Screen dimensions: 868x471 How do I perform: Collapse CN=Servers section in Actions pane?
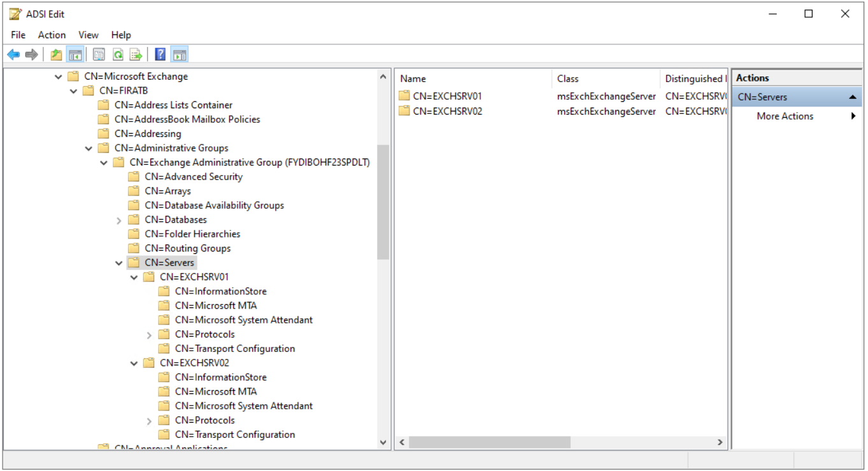[x=852, y=97]
